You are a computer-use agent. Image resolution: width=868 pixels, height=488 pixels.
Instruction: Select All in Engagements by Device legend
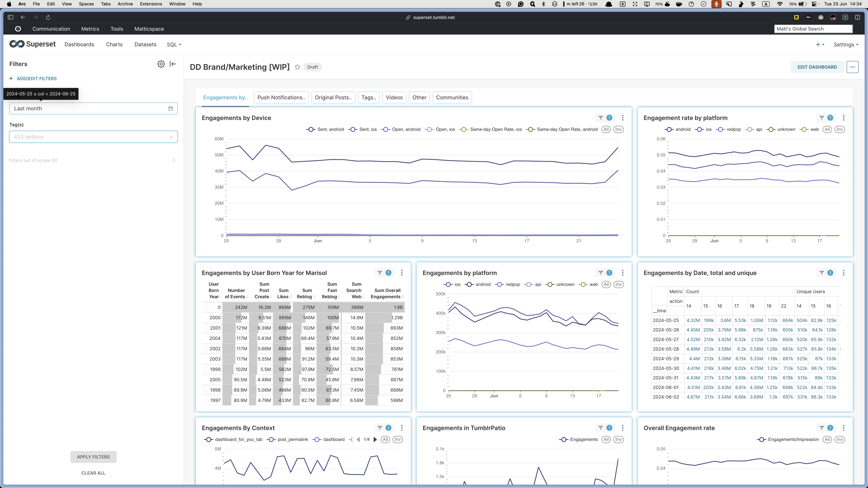point(606,129)
